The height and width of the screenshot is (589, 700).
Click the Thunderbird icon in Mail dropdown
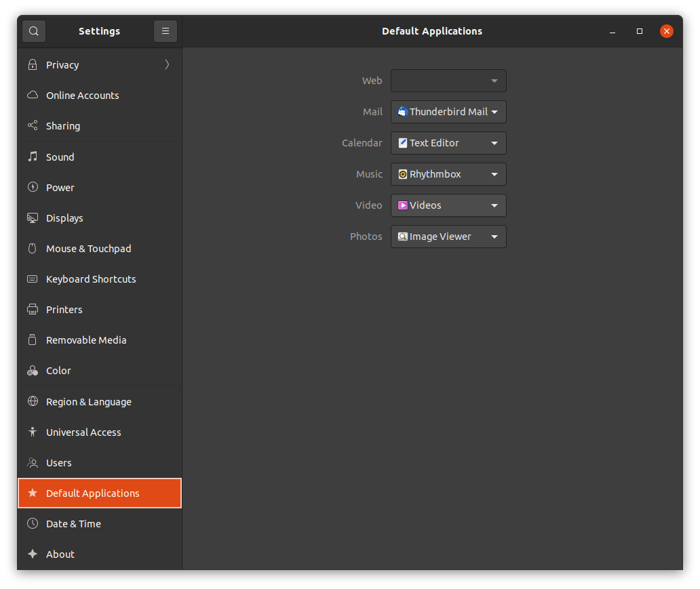click(x=403, y=112)
